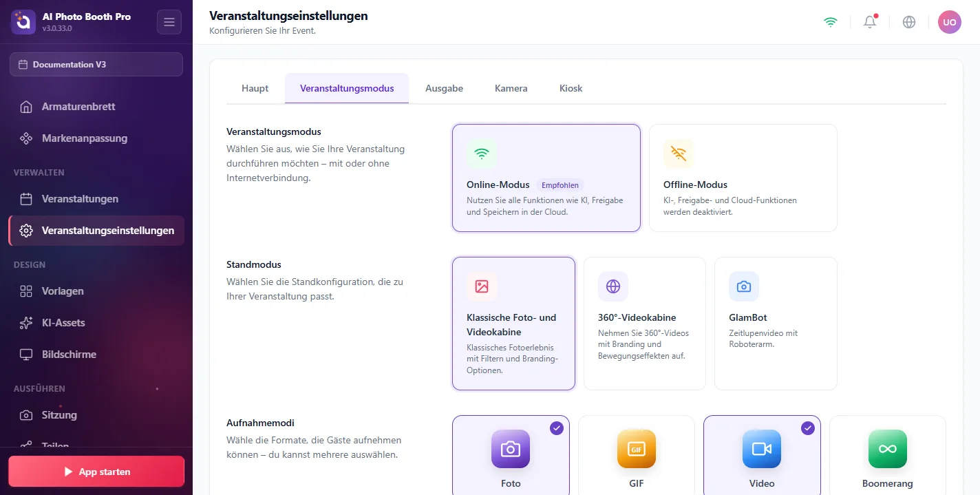Click the Vorlagen grid icon

[x=26, y=291]
